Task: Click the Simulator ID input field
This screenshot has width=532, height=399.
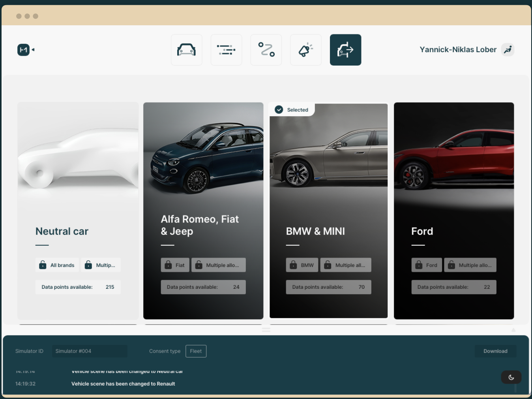Action: coord(90,351)
